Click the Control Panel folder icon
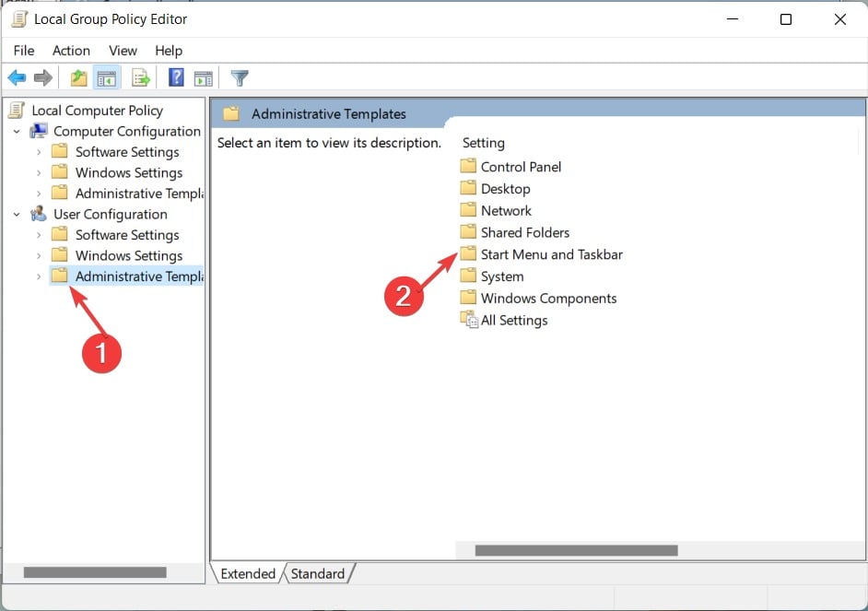Viewport: 868px width, 611px height. pos(468,166)
